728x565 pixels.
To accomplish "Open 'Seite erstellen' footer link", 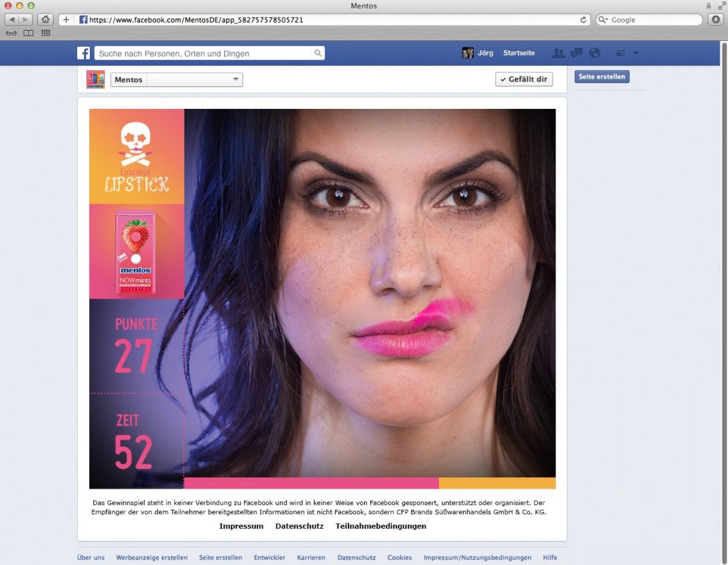I will 221,557.
